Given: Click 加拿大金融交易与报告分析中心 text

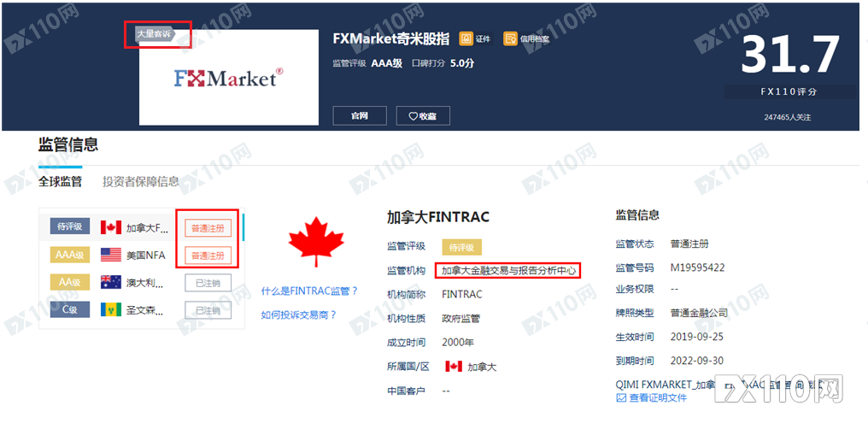Looking at the screenshot, I should pos(509,271).
